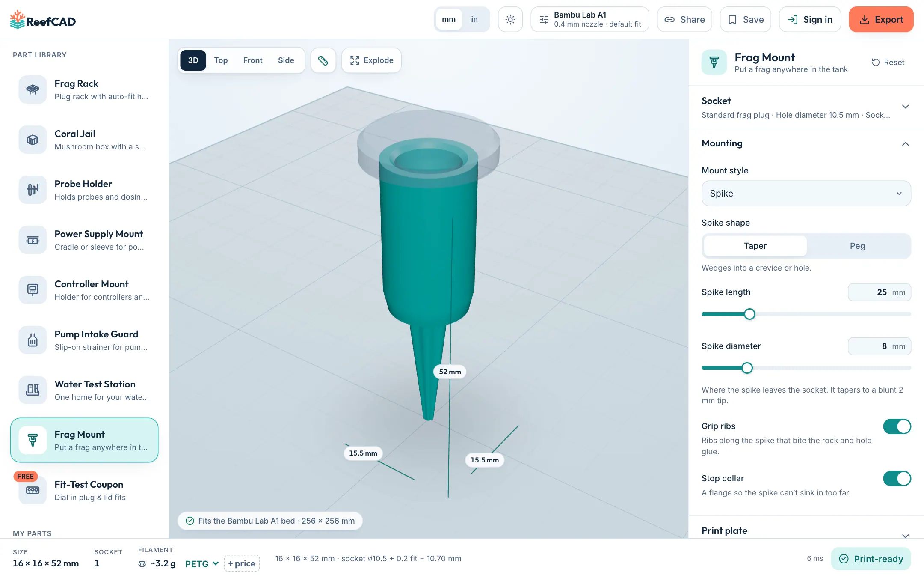
Task: Click the Frag Mount library item icon
Action: [33, 440]
